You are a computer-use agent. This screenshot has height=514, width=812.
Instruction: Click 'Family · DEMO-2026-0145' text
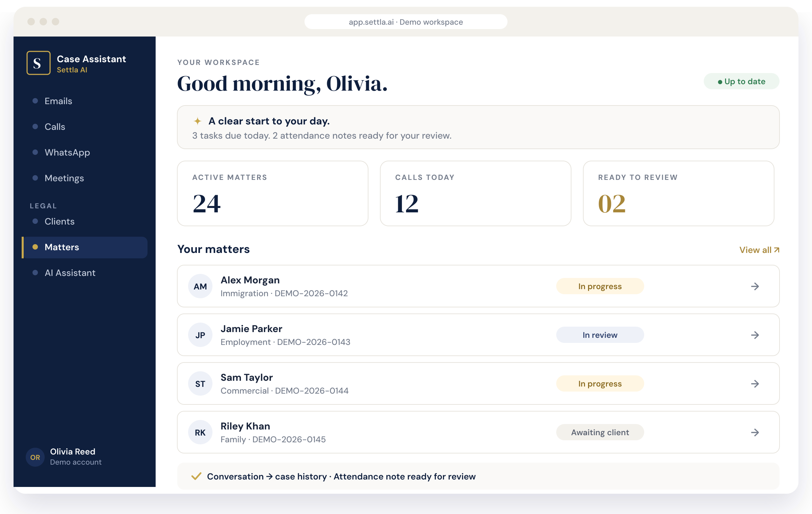(x=273, y=440)
